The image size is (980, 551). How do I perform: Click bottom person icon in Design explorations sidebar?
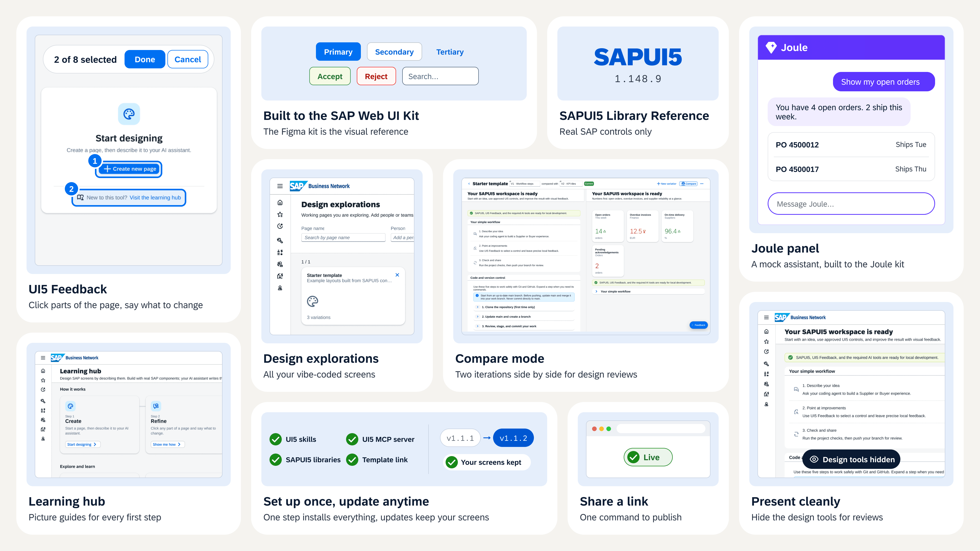[280, 288]
